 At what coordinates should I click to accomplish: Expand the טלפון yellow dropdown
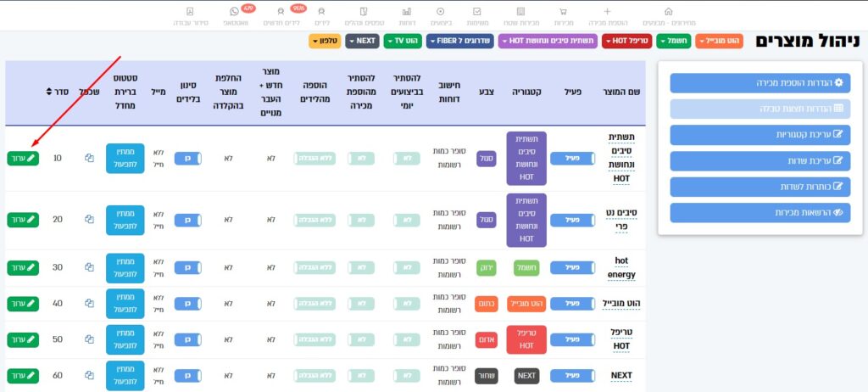click(325, 41)
